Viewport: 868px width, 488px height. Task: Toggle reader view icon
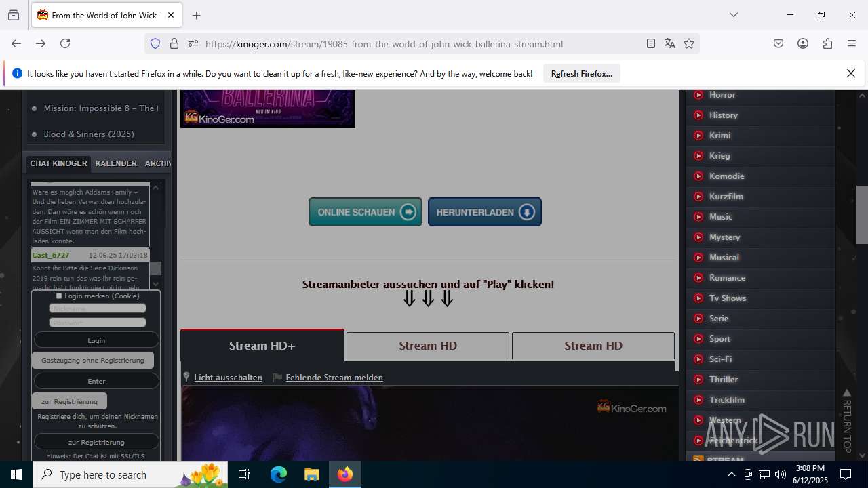coord(651,43)
